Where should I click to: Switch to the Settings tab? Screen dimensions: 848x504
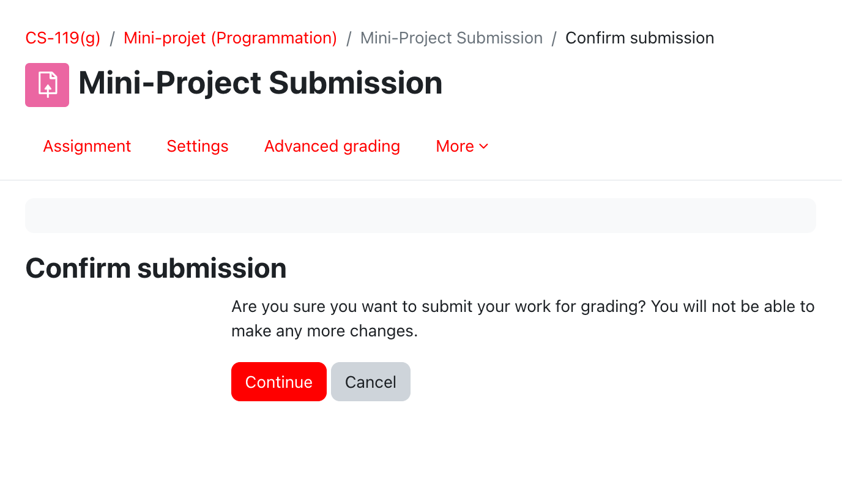[x=197, y=146]
